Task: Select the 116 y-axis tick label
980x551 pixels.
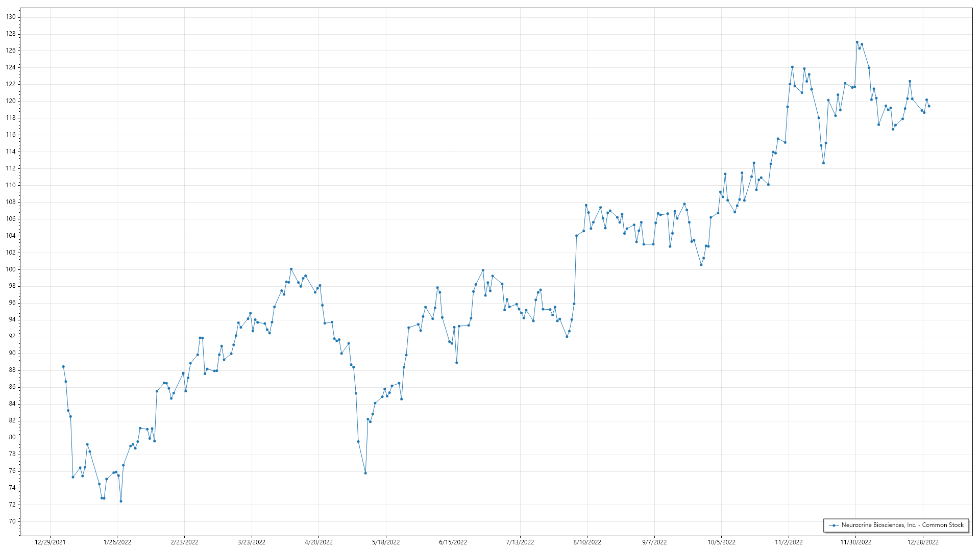Action: pyautogui.click(x=11, y=135)
